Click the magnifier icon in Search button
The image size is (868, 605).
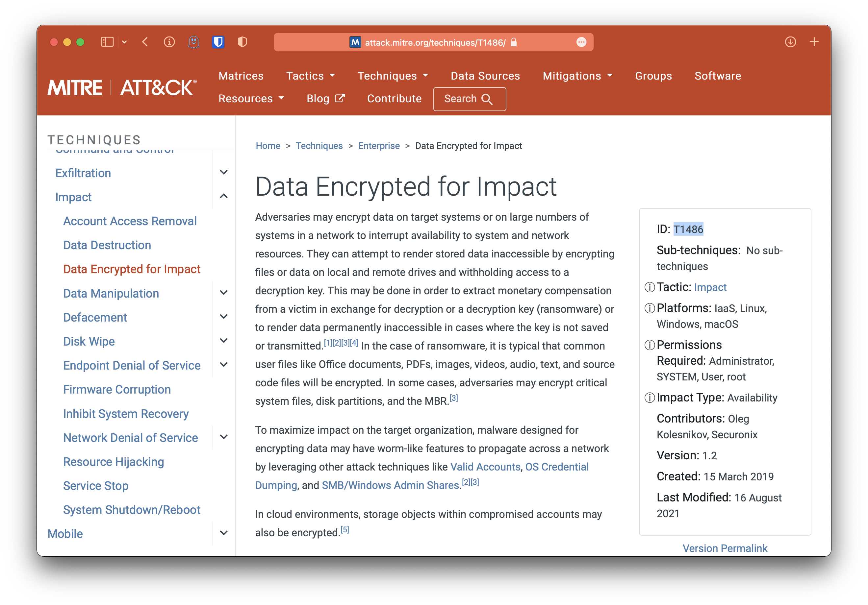[487, 99]
